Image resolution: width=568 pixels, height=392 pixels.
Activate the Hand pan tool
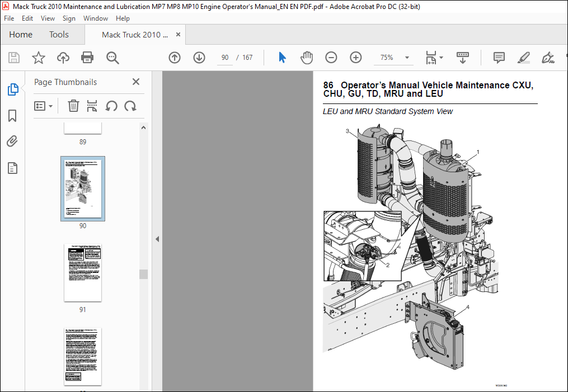point(307,58)
